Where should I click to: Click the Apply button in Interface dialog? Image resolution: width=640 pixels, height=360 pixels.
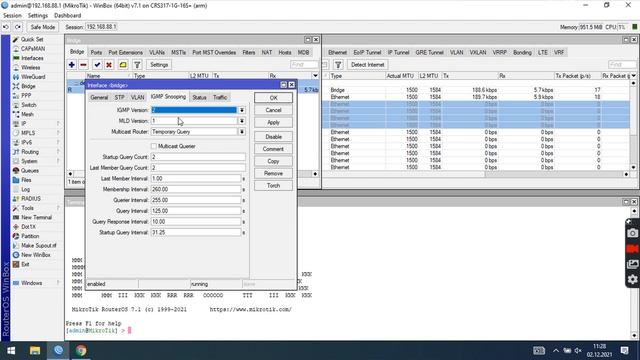[273, 122]
